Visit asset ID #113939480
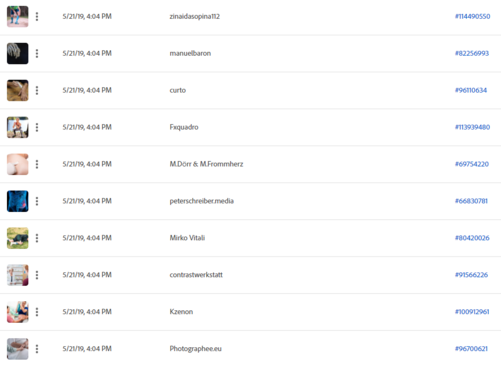This screenshot has width=501, height=365. pos(472,127)
